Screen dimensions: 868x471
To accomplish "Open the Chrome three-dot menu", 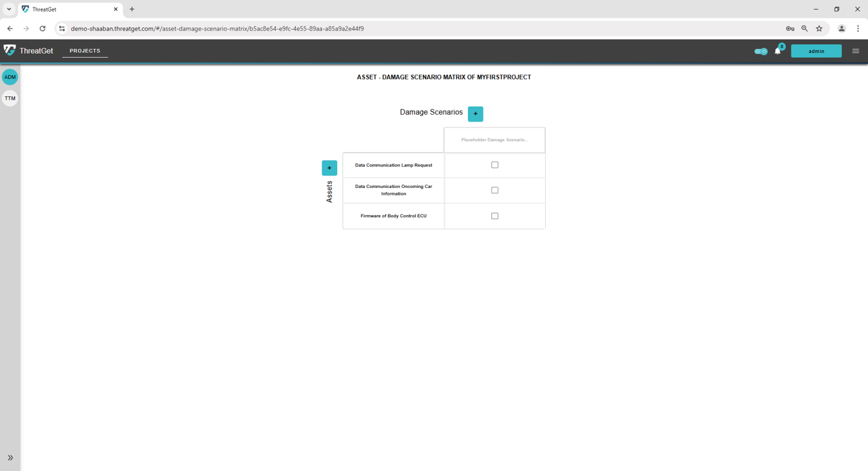I will [x=858, y=29].
